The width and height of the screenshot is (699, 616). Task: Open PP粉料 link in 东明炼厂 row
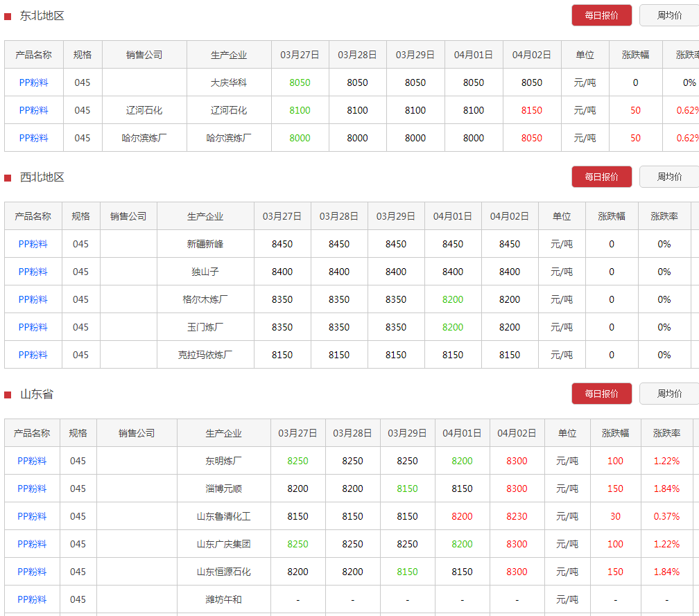(x=32, y=461)
